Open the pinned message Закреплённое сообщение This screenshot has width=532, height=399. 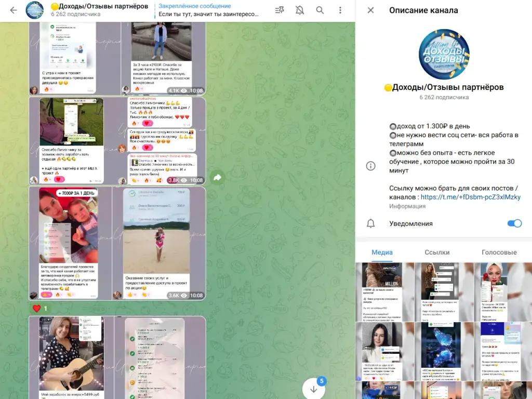click(209, 10)
